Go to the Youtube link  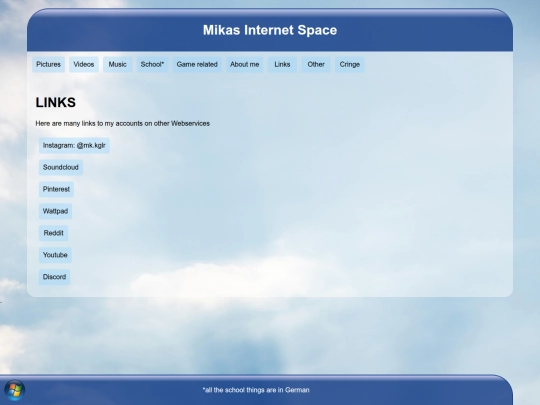pyautogui.click(x=55, y=255)
